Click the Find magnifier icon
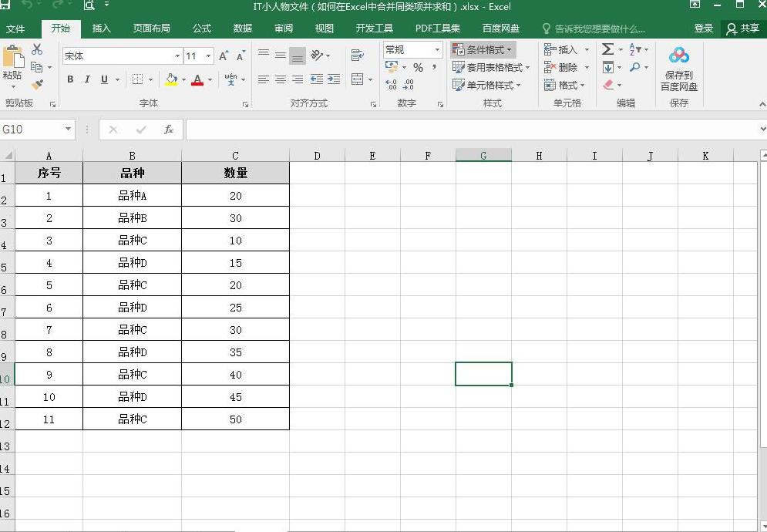767x532 pixels. tap(635, 67)
